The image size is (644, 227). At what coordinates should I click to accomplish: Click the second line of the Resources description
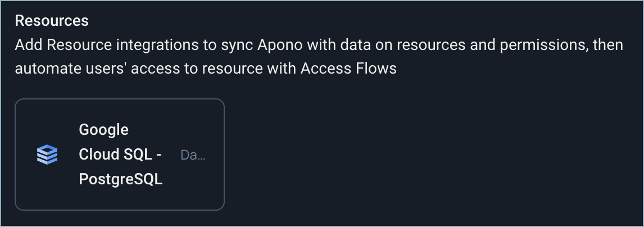pyautogui.click(x=206, y=69)
